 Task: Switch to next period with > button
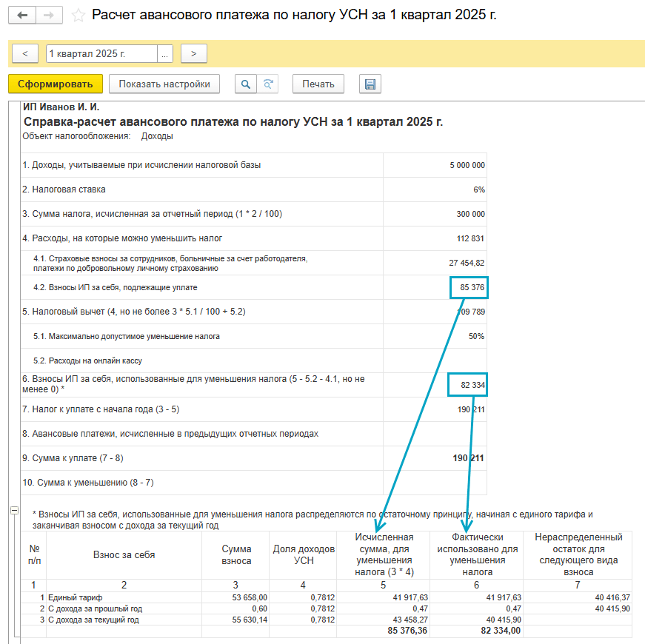tap(194, 53)
